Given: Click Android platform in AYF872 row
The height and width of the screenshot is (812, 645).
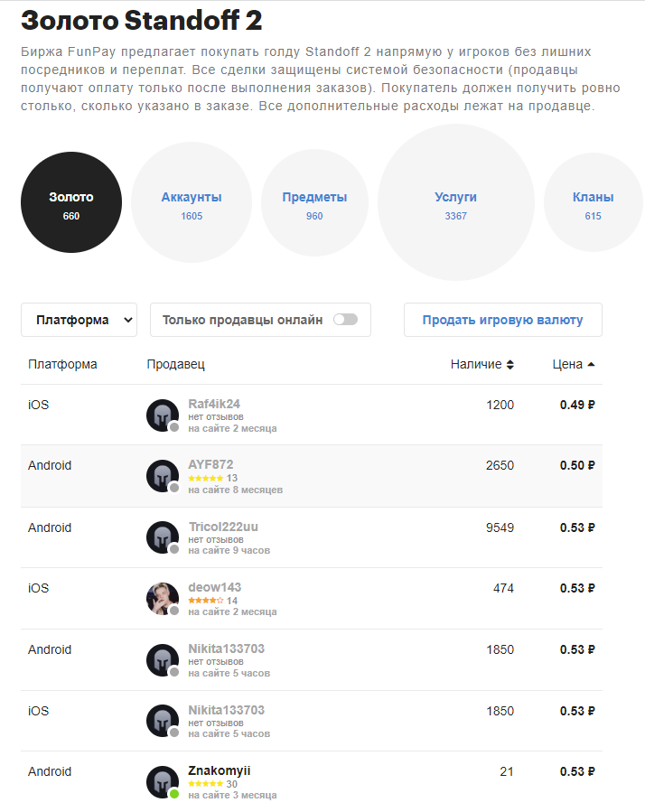Looking at the screenshot, I should pyautogui.click(x=50, y=465).
